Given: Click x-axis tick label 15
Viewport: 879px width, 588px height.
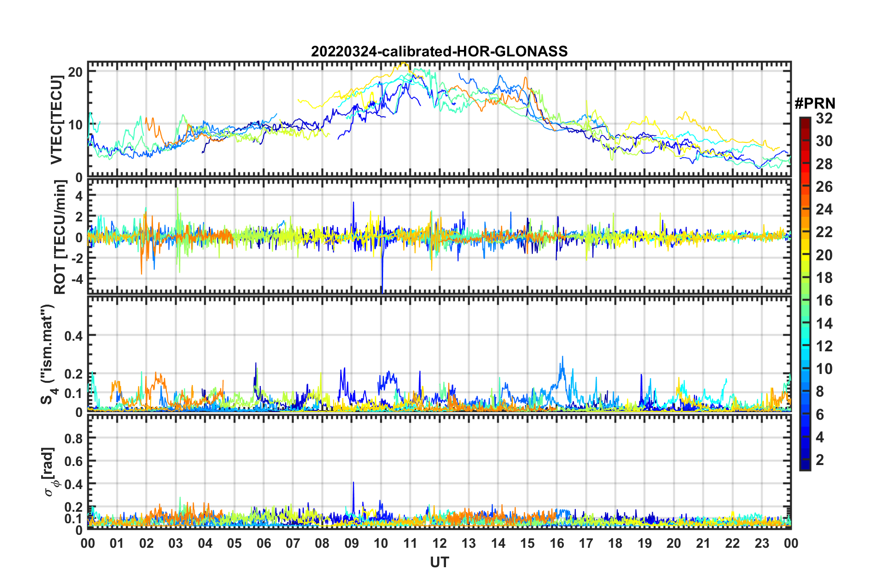Looking at the screenshot, I should coord(527,543).
